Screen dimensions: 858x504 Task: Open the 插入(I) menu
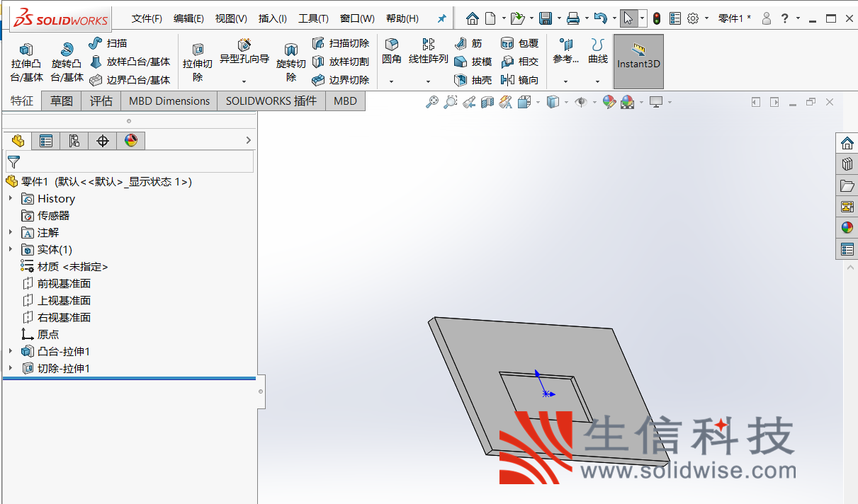pos(273,18)
